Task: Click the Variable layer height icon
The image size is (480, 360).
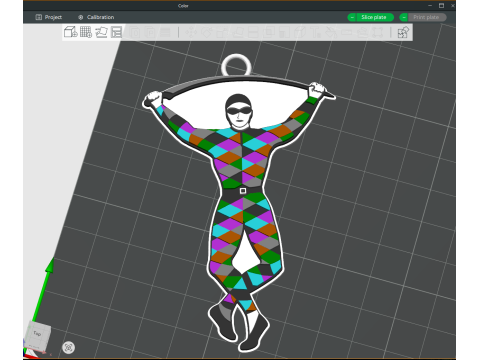Action: (x=165, y=32)
